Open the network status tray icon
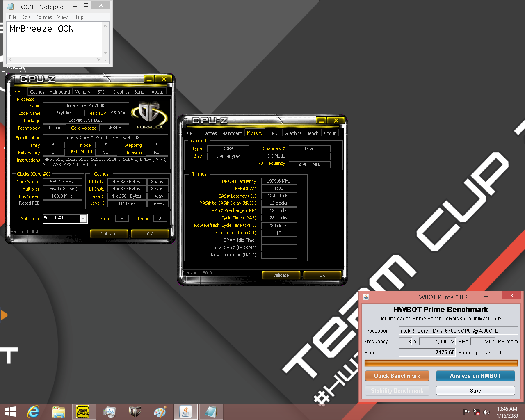 pos(477,412)
